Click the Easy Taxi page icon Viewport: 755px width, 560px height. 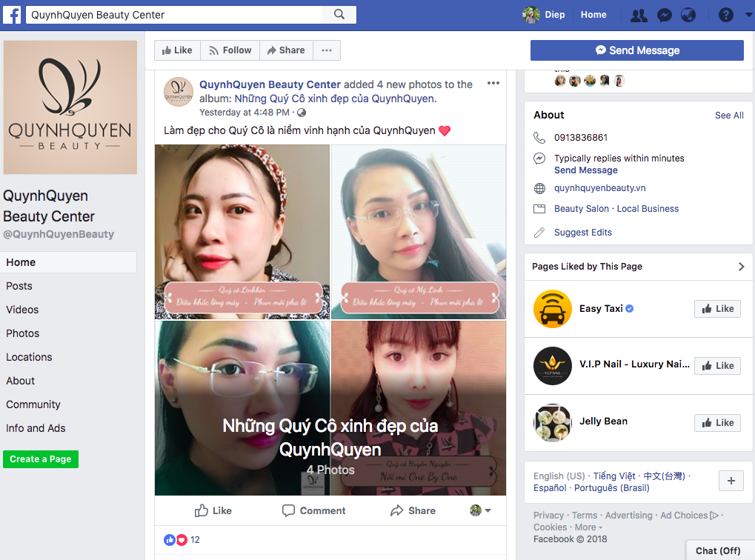click(x=552, y=309)
